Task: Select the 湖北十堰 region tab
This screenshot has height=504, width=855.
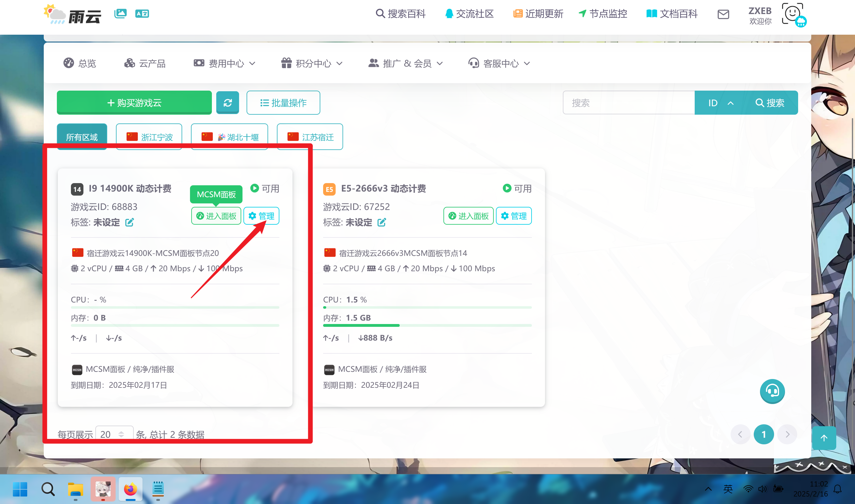Action: pyautogui.click(x=230, y=137)
